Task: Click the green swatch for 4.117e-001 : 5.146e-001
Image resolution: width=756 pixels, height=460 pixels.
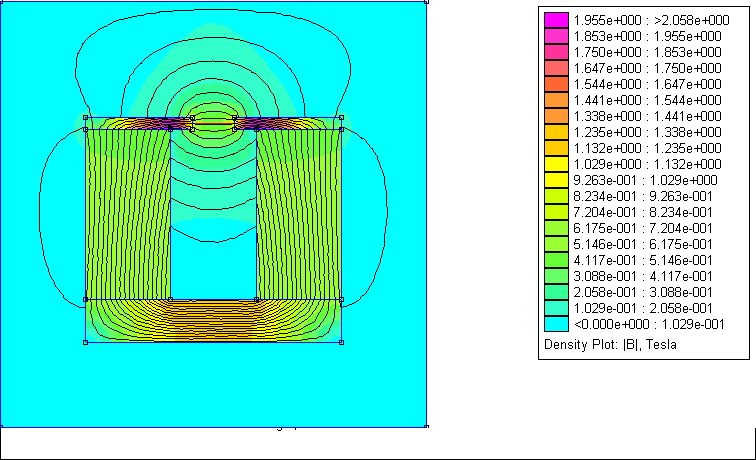Action: click(556, 260)
